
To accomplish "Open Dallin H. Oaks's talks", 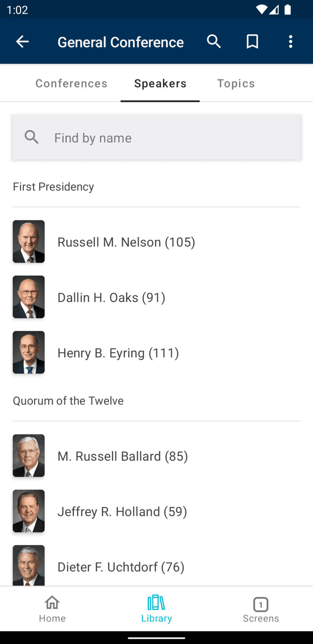I will (111, 298).
